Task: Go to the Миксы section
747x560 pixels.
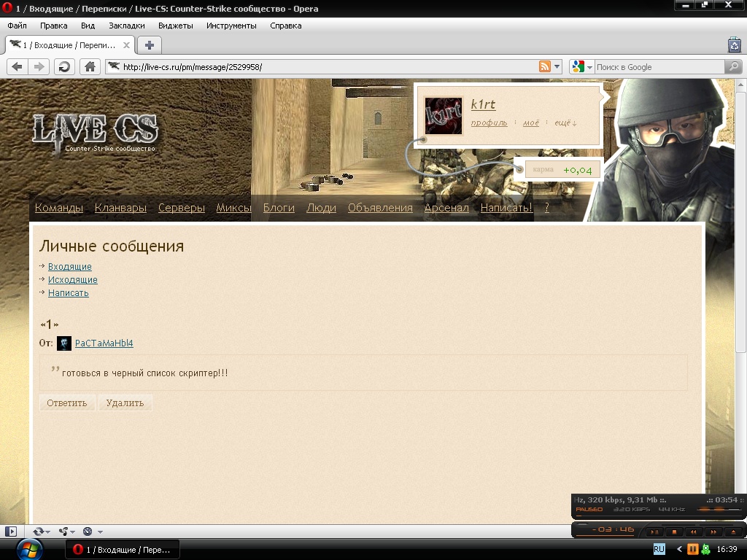Action: (234, 208)
